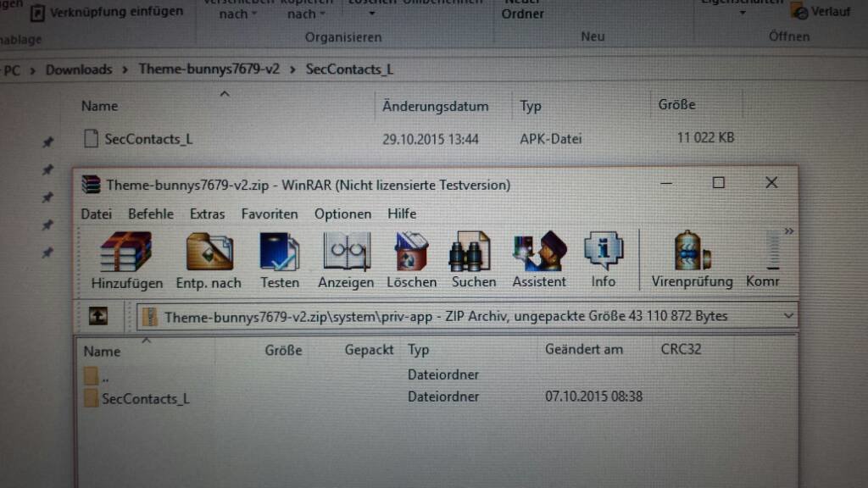Open the Favoriten menu
Viewport: 868px width, 488px height.
269,214
